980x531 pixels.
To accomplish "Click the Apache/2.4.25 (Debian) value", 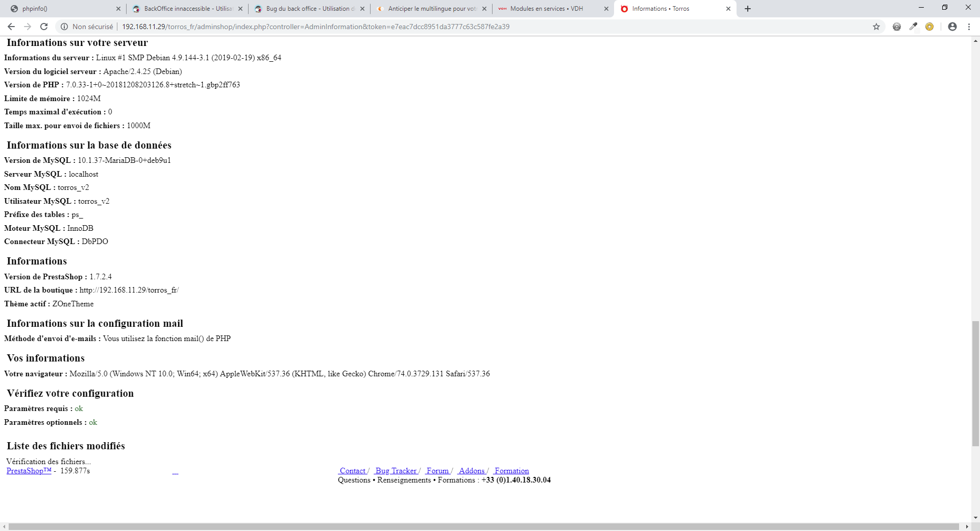I will pyautogui.click(x=142, y=71).
